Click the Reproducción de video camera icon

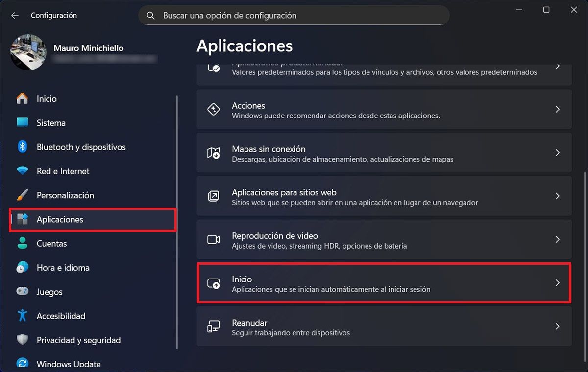214,240
